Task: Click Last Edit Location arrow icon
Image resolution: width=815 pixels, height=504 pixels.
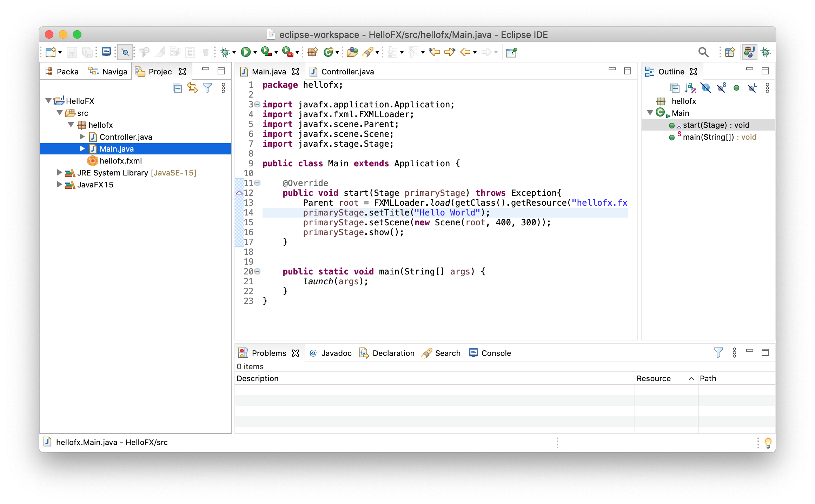Action: click(435, 52)
